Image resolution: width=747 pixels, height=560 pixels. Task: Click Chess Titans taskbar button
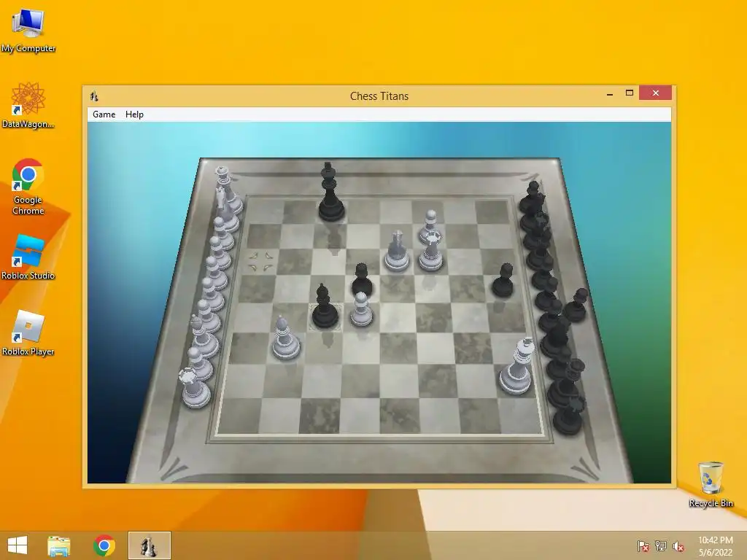(149, 545)
